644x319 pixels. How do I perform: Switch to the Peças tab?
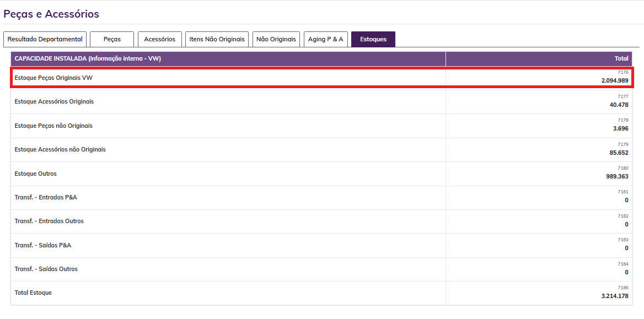[112, 39]
